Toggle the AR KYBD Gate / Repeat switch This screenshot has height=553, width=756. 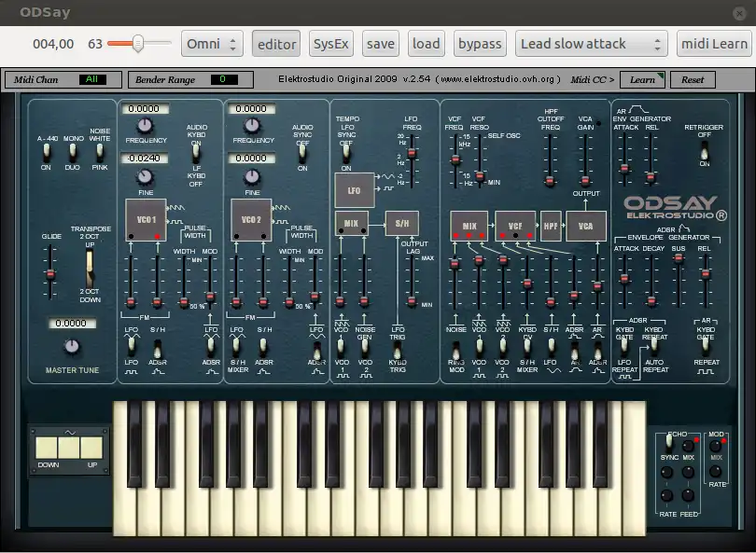point(706,346)
